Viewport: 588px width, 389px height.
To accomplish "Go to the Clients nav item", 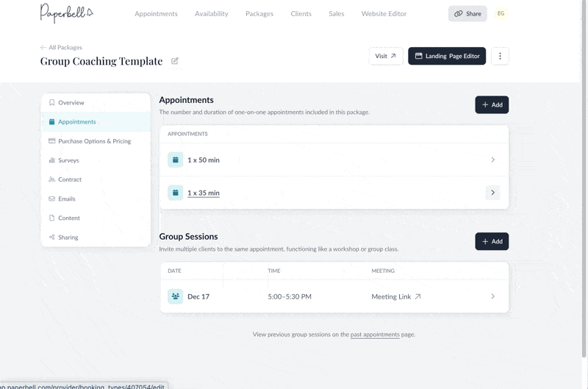I will tap(301, 13).
